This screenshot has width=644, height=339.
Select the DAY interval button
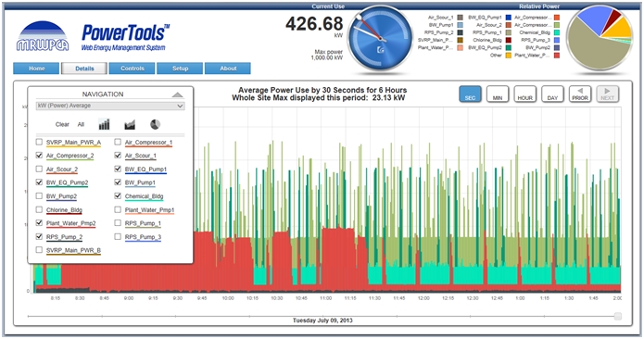(552, 94)
